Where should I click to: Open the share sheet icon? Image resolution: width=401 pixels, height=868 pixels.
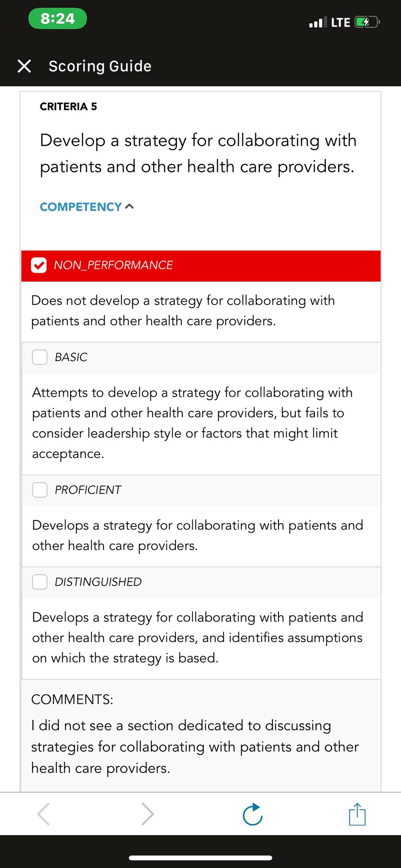(x=357, y=814)
